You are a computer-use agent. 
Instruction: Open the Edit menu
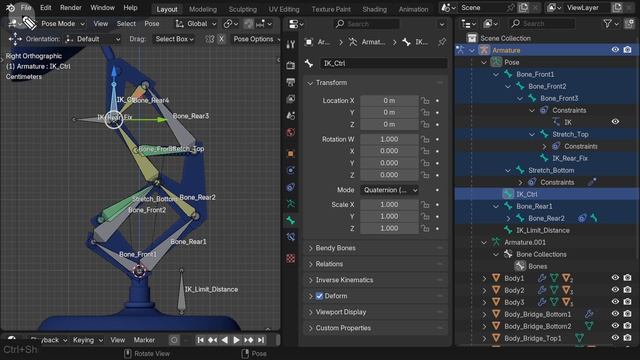[45, 8]
